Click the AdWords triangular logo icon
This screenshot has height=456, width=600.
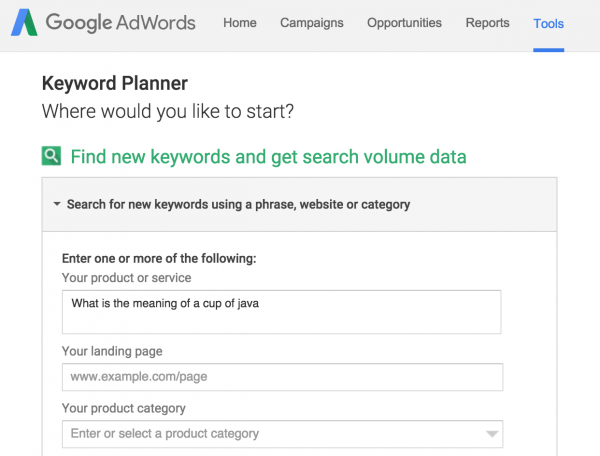pos(24,23)
